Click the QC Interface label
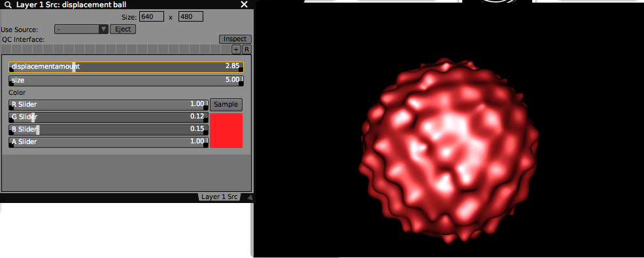The width and height of the screenshot is (644, 258). [23, 39]
